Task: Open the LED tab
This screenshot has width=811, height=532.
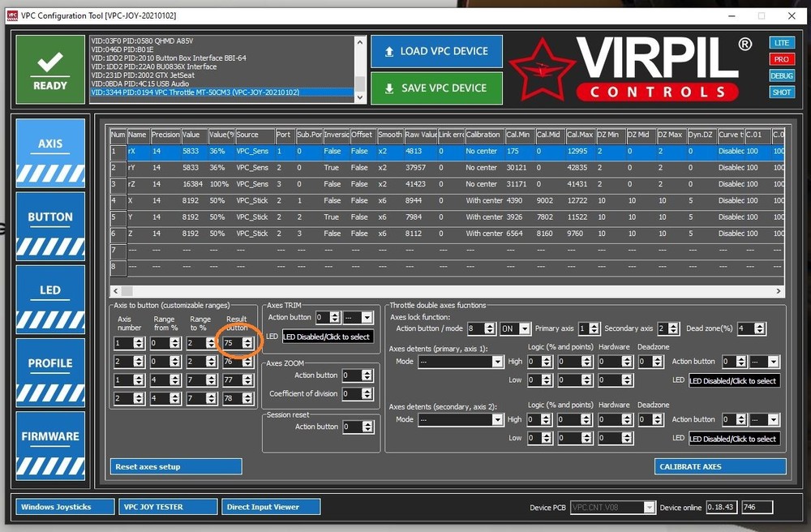Action: coord(50,300)
